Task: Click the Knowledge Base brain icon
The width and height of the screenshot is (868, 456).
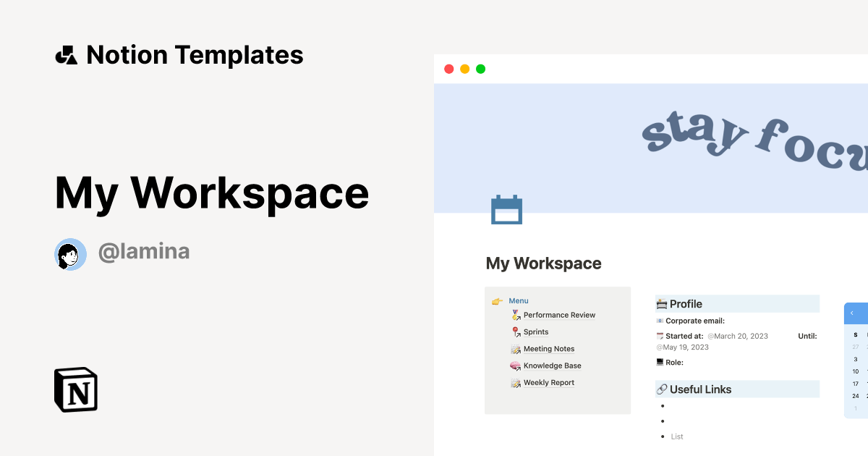Action: pos(516,366)
